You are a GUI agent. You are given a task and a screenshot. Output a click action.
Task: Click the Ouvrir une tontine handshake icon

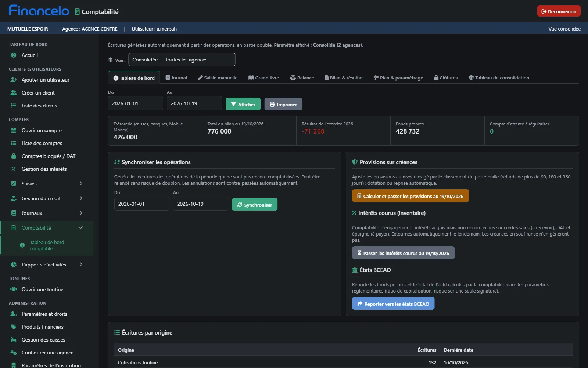coord(14,289)
